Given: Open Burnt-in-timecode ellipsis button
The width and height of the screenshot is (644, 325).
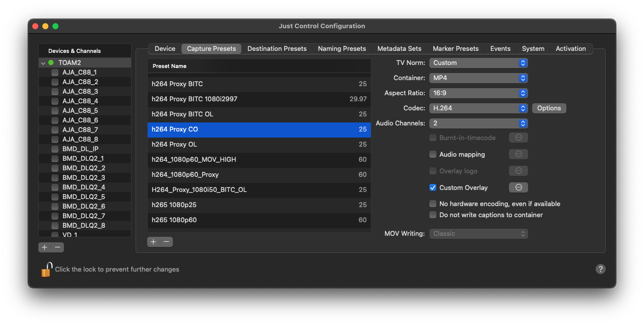Looking at the screenshot, I should point(519,138).
